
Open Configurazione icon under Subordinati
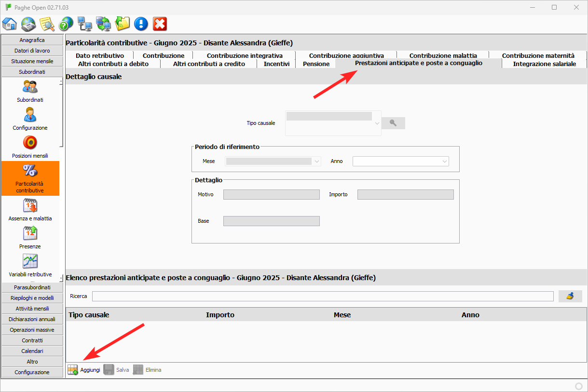30,119
